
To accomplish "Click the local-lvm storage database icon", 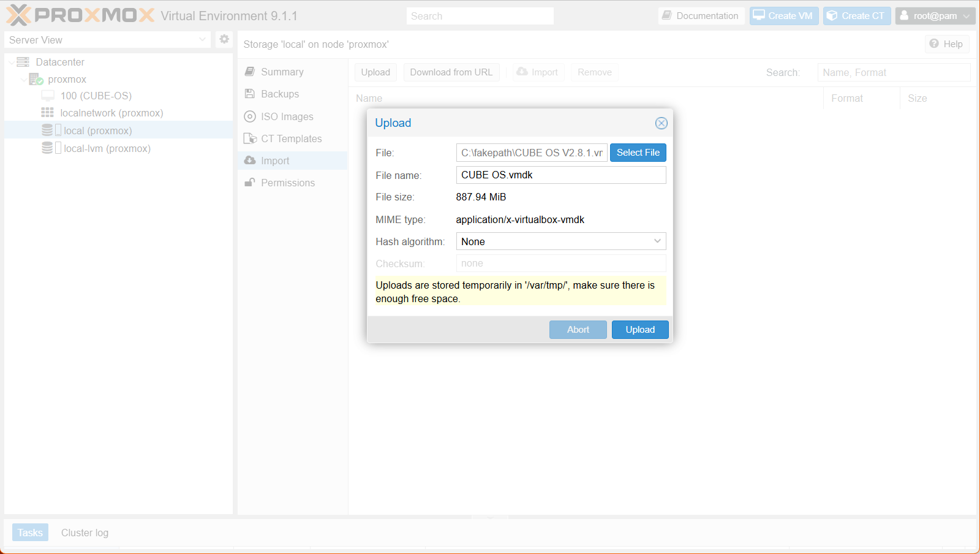I will pyautogui.click(x=47, y=148).
